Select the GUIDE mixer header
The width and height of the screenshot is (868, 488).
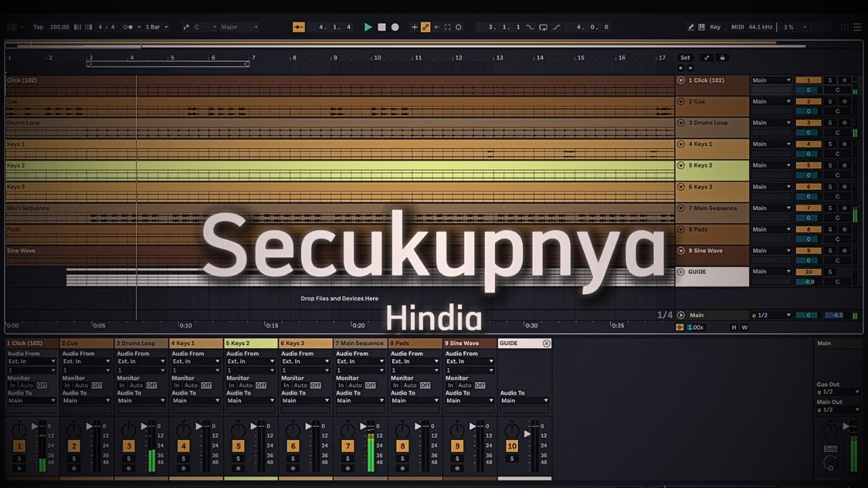point(524,344)
